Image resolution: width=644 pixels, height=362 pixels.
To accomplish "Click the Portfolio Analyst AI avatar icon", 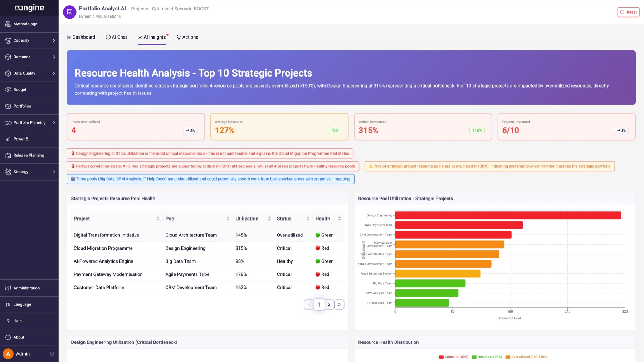I will coord(69,12).
